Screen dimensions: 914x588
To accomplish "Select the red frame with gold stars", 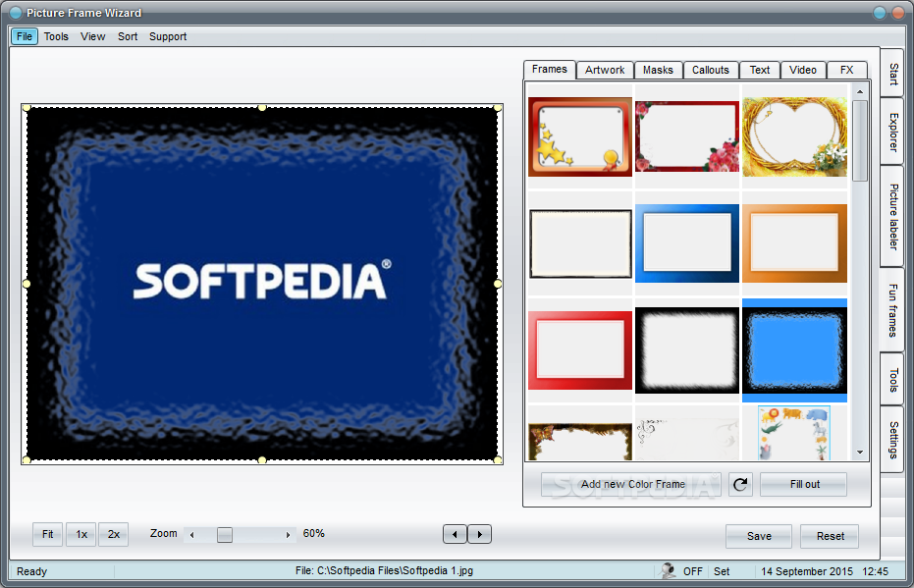I will pyautogui.click(x=580, y=136).
